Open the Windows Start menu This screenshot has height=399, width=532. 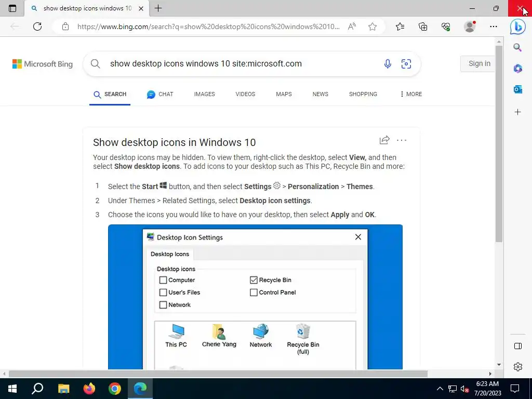12,389
